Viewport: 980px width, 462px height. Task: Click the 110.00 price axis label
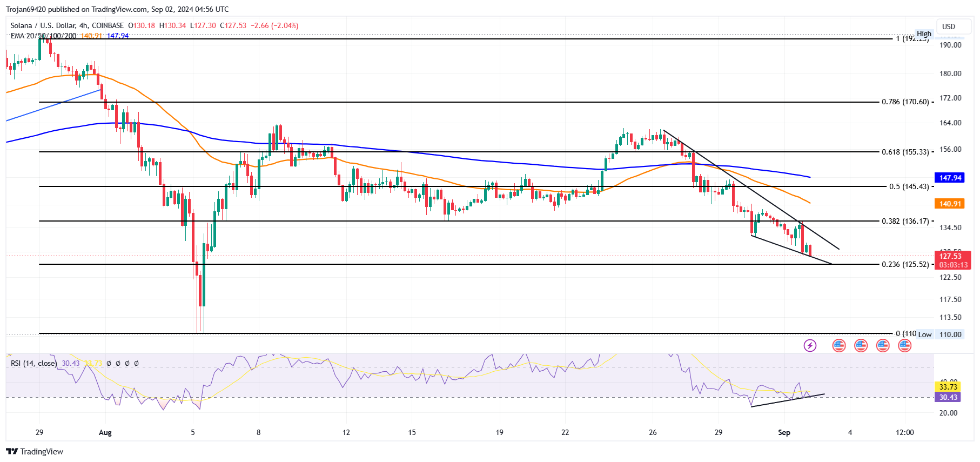[950, 334]
